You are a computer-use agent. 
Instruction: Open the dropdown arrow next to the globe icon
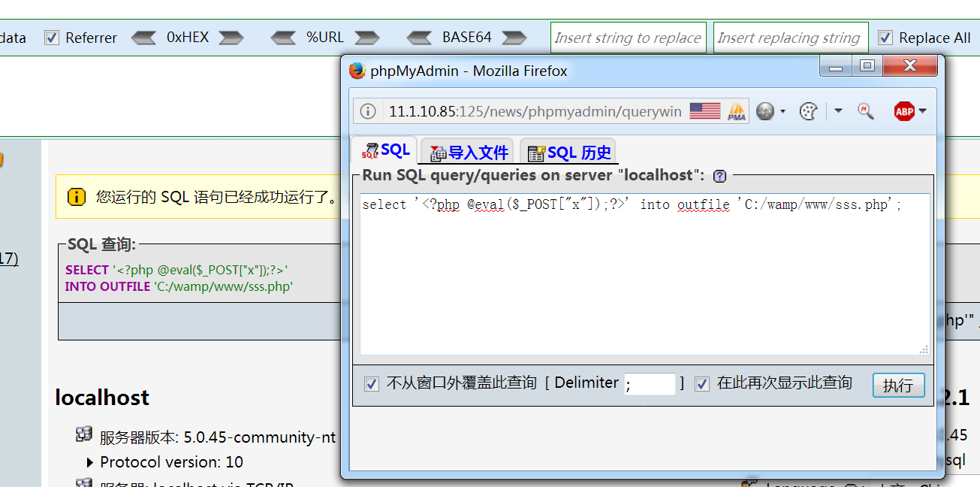pyautogui.click(x=782, y=111)
